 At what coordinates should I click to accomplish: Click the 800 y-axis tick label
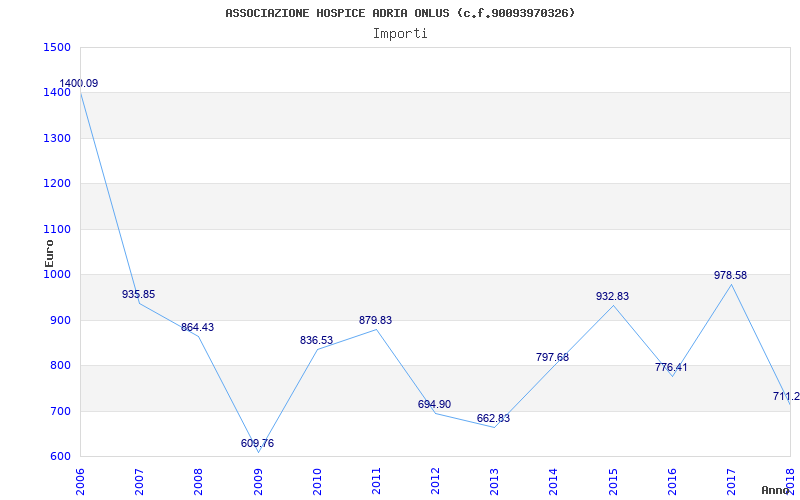pyautogui.click(x=61, y=366)
